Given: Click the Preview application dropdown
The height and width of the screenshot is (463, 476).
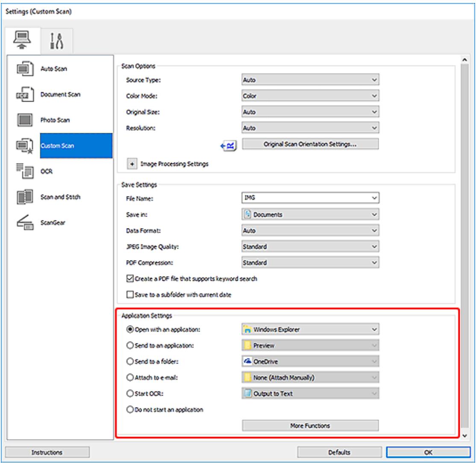Looking at the screenshot, I should pyautogui.click(x=310, y=345).
